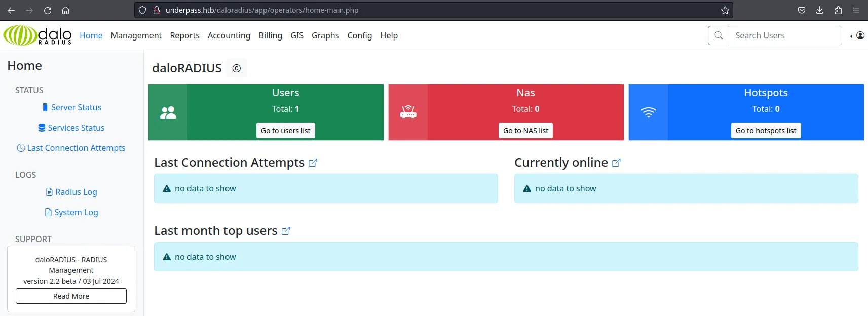Open the Pocket save icon
This screenshot has height=316, width=868.
click(802, 10)
